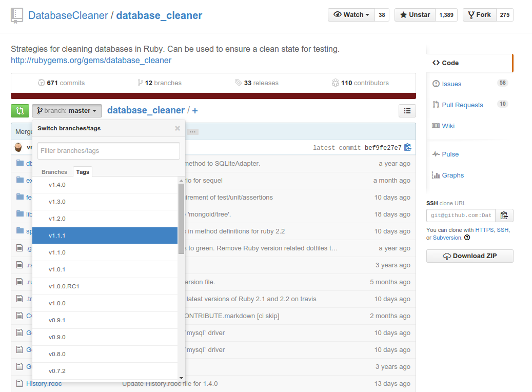This screenshot has width=532, height=392.
Task: Click the repository book icon in the header
Action: [17, 15]
